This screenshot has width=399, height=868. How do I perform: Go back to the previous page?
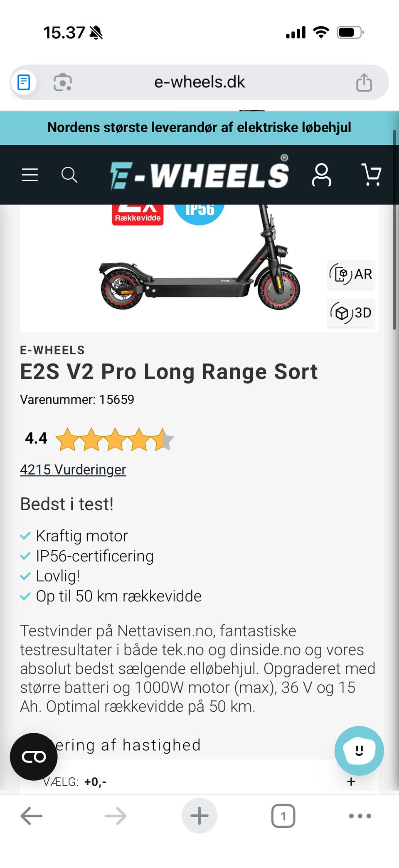[x=32, y=816]
